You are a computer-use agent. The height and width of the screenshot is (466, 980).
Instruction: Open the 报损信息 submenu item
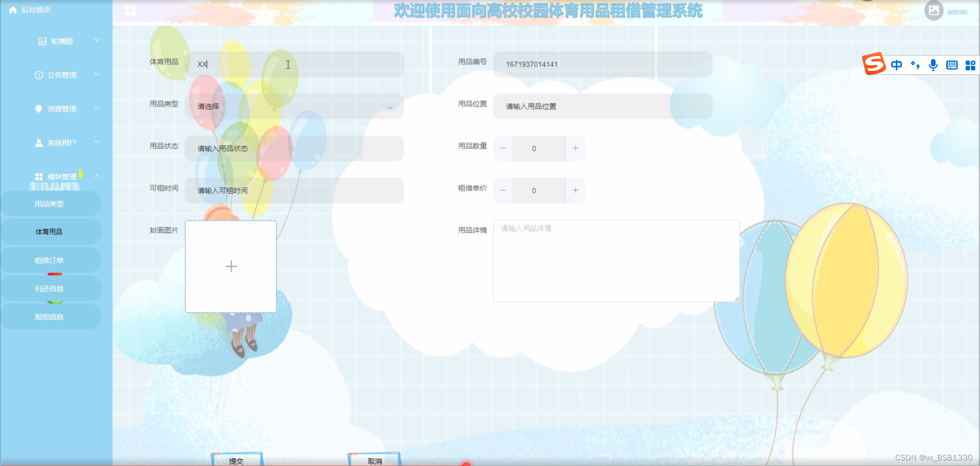51,317
